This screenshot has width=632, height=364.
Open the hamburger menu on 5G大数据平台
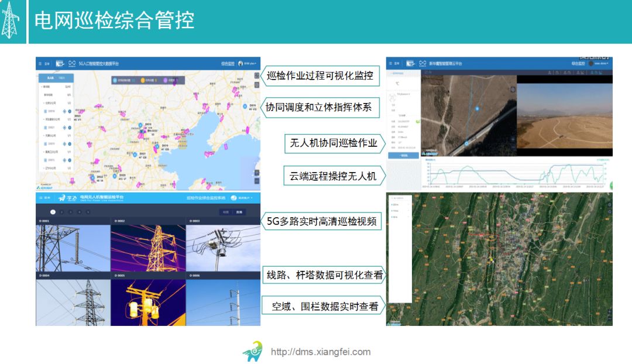click(39, 62)
